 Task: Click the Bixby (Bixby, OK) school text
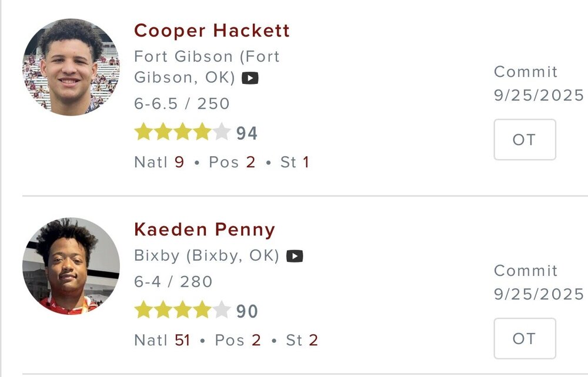(x=206, y=257)
